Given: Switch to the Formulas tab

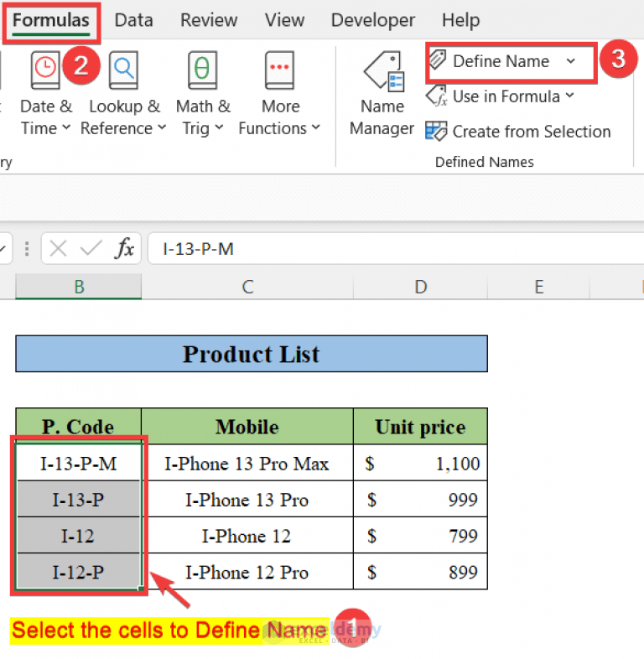Looking at the screenshot, I should [51, 20].
